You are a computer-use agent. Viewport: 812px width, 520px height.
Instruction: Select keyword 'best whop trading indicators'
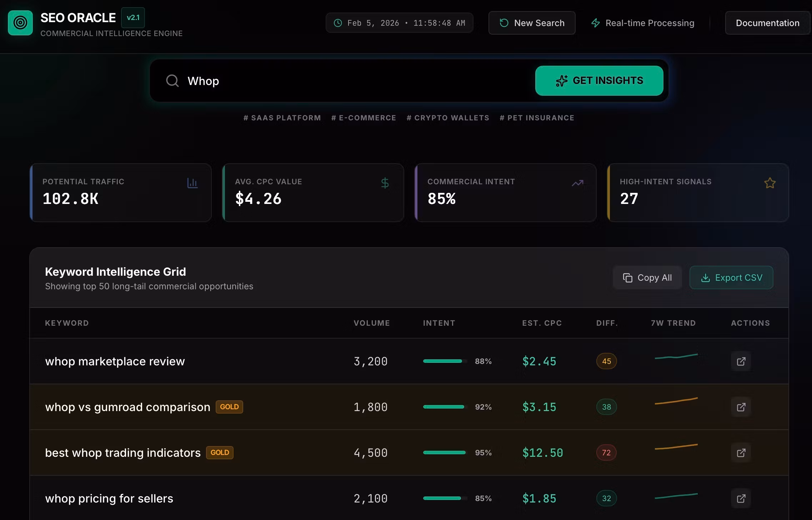123,452
